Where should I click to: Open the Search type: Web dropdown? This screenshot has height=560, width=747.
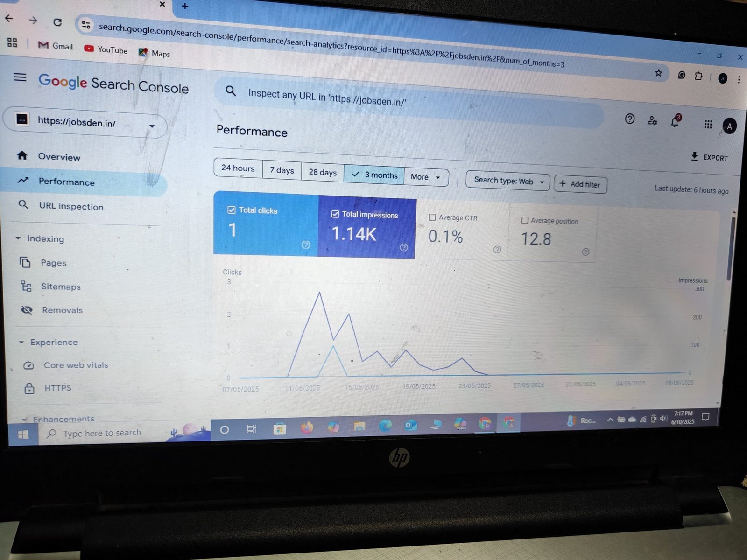click(x=508, y=181)
